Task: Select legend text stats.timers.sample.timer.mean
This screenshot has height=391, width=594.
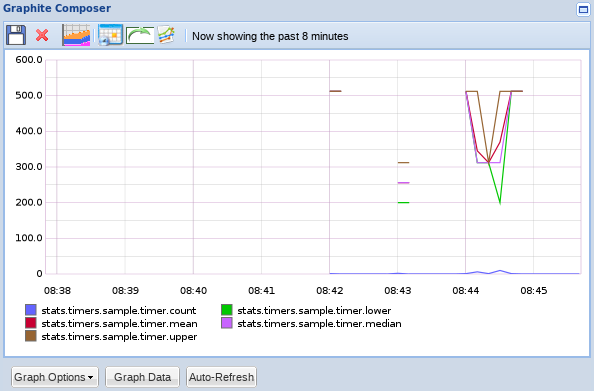Action: [119, 324]
